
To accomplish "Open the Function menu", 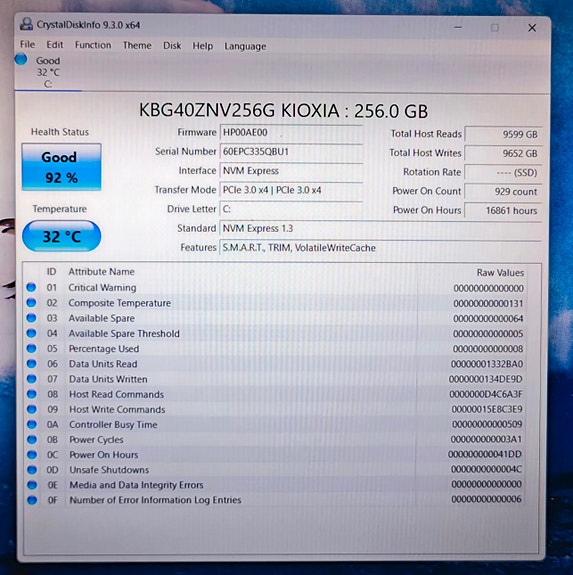I will click(93, 45).
